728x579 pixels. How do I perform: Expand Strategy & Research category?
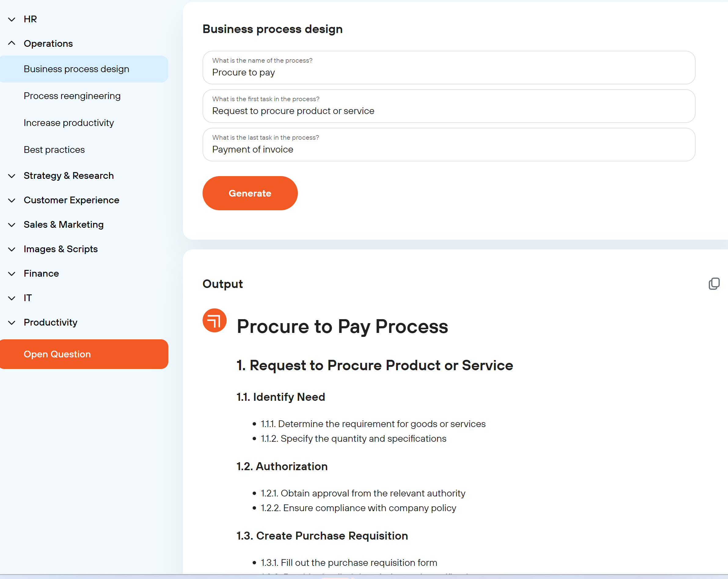[12, 176]
